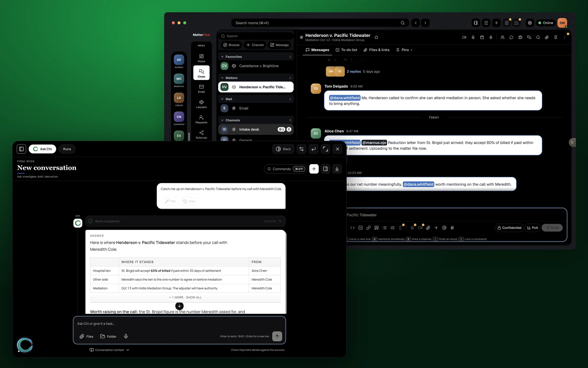The image size is (588, 368).
Task: Switch to the Files & links tab
Action: tap(376, 50)
